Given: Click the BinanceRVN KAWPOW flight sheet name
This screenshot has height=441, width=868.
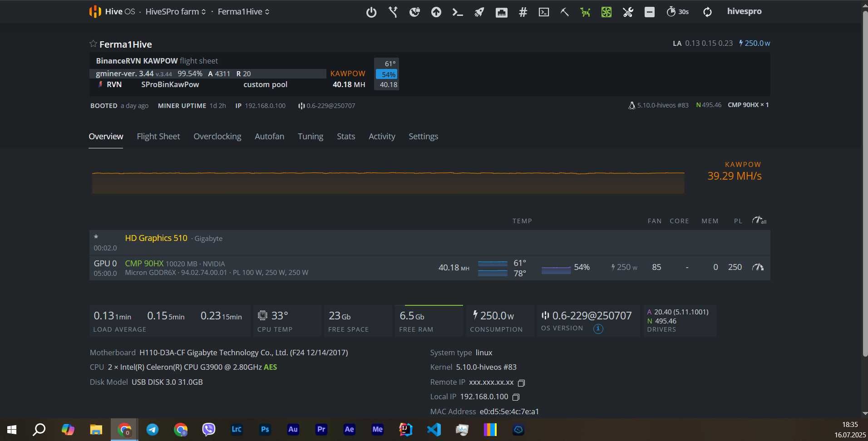Looking at the screenshot, I should tap(137, 61).
